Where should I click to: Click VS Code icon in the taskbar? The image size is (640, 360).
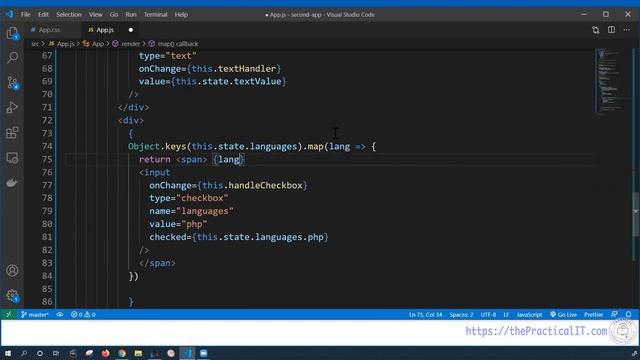pos(187,353)
